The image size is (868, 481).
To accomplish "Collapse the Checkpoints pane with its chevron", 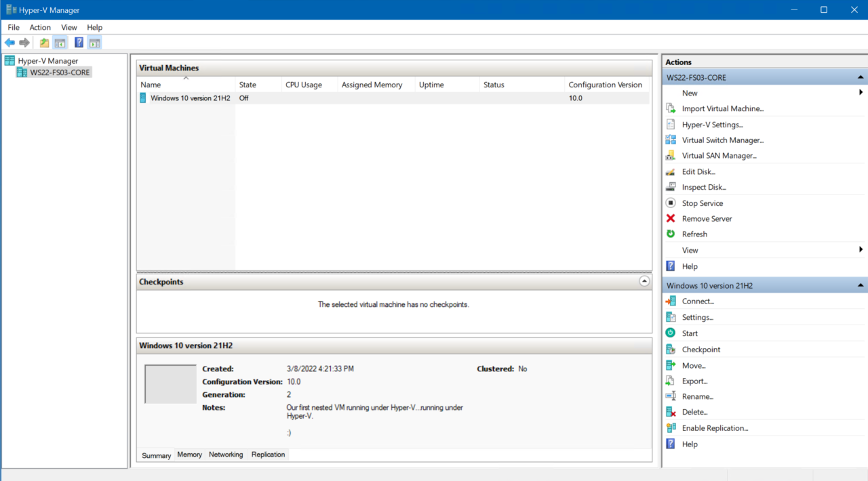I will tap(644, 281).
